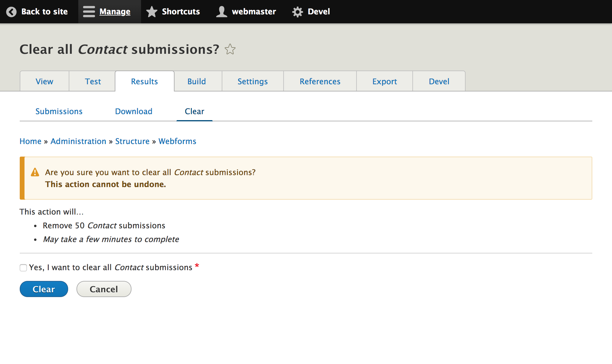Click the webmaster user icon
The image size is (612, 364).
point(221,12)
